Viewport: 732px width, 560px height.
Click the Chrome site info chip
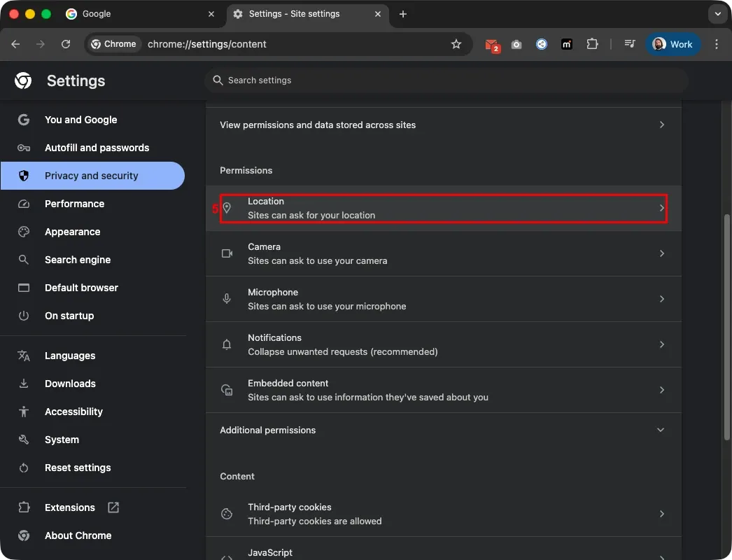113,44
